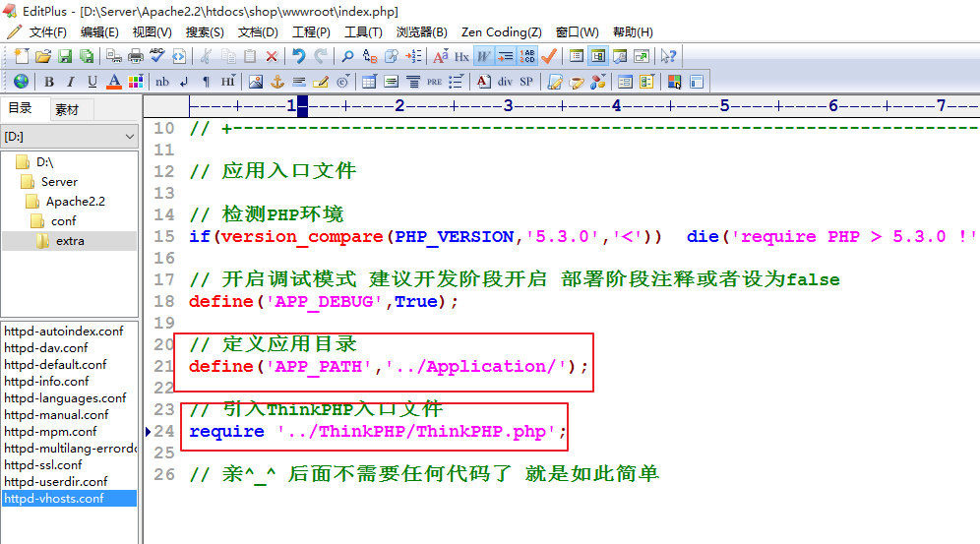Open the drive selector dropdown [D:]
The width and height of the screenshot is (980, 544).
(69, 137)
